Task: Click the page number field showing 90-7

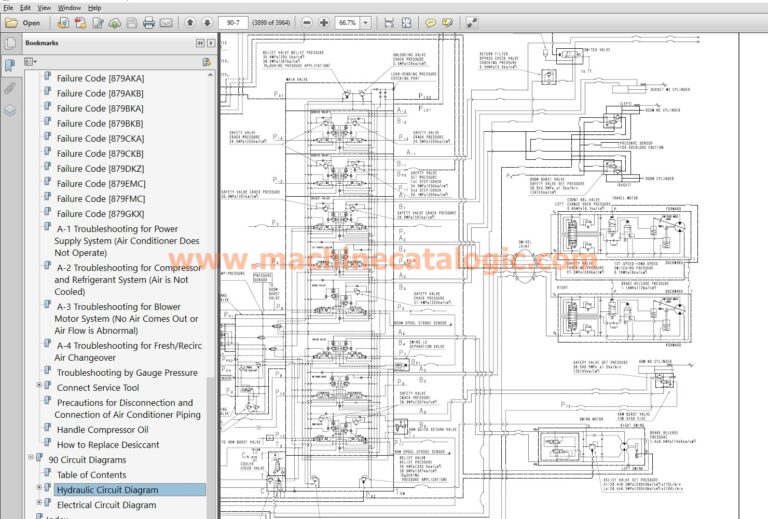Action: point(233,23)
